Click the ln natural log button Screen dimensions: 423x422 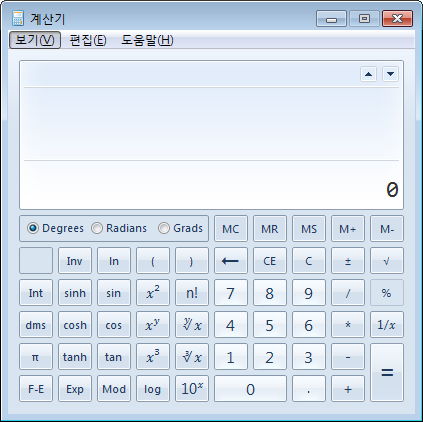114,261
